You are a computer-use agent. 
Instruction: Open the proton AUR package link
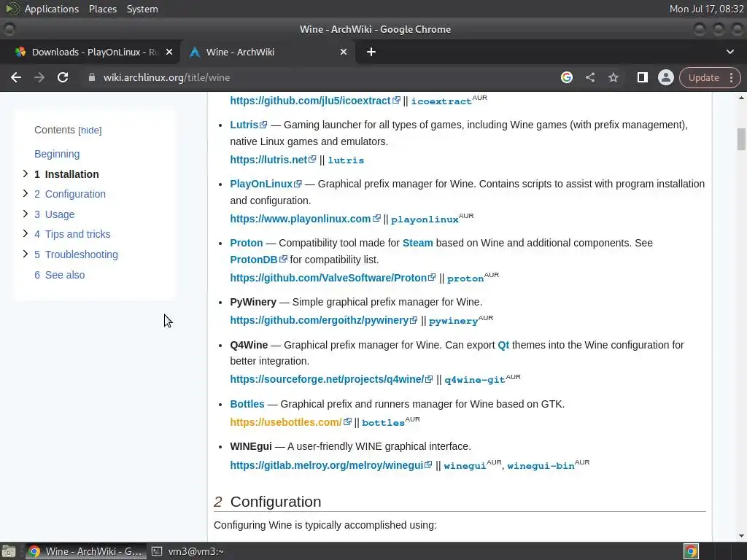click(465, 279)
